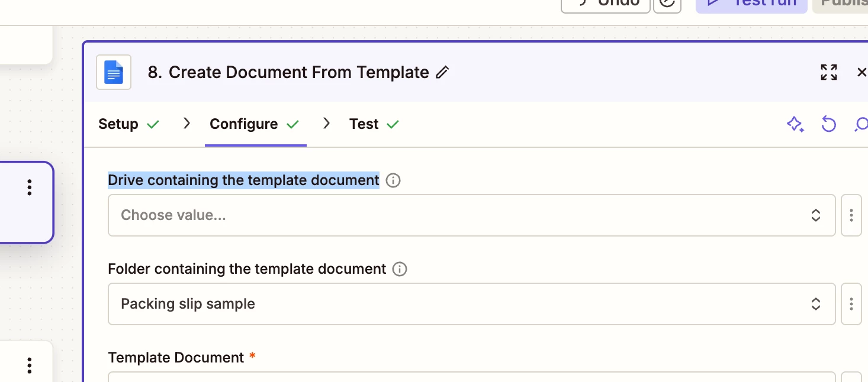
Task: Open three-dot menu beside the Drive field
Action: [851, 215]
